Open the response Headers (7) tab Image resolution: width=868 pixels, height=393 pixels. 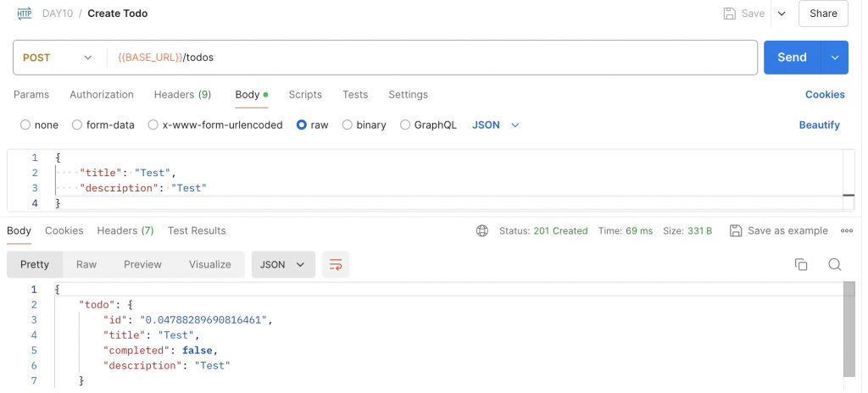point(125,231)
